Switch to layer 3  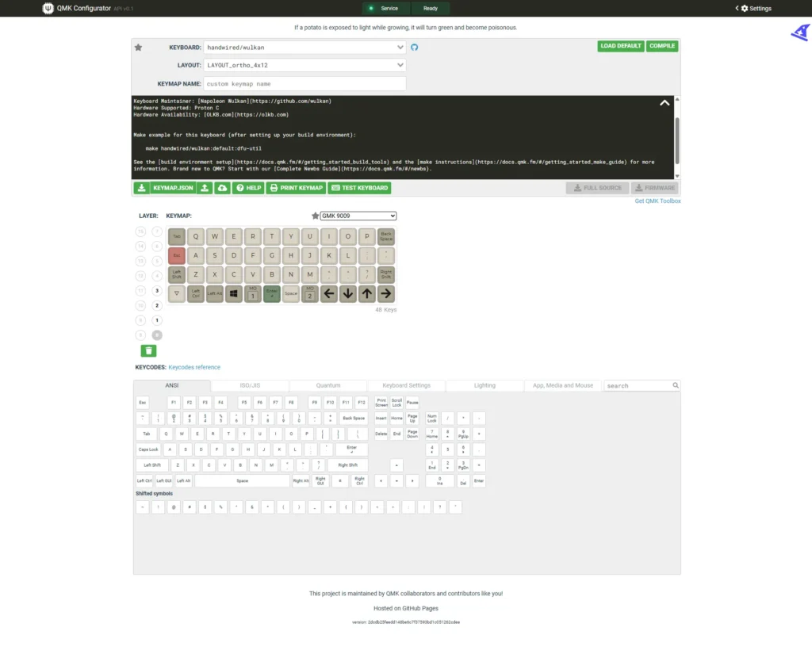[x=157, y=291]
